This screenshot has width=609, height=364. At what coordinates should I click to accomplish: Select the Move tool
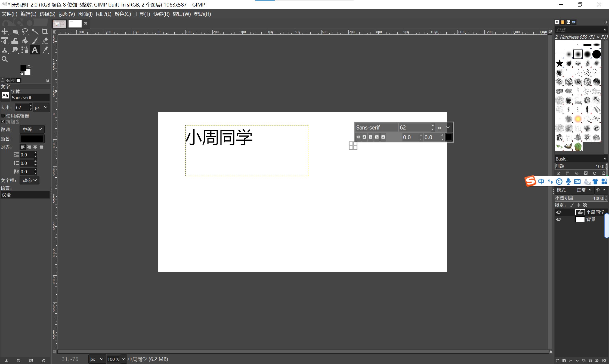5,31
